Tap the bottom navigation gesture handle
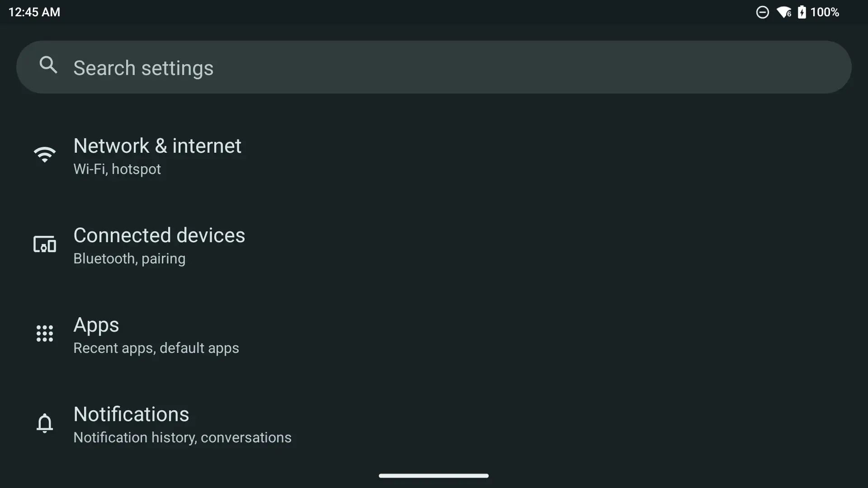This screenshot has height=488, width=868. pos(434,475)
